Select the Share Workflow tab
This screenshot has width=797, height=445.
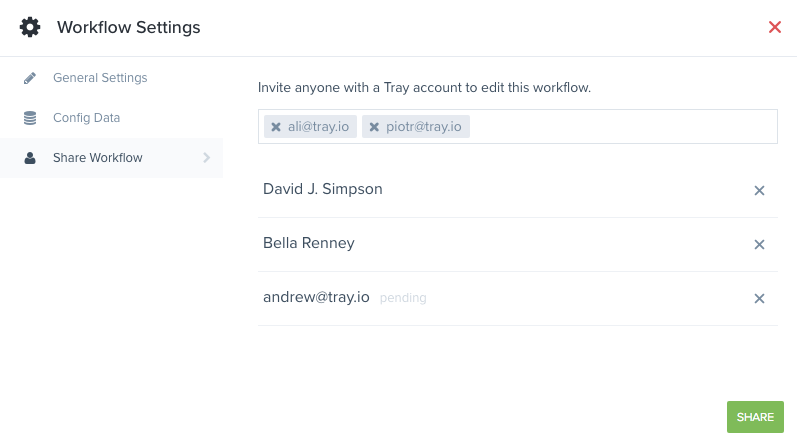(111, 158)
